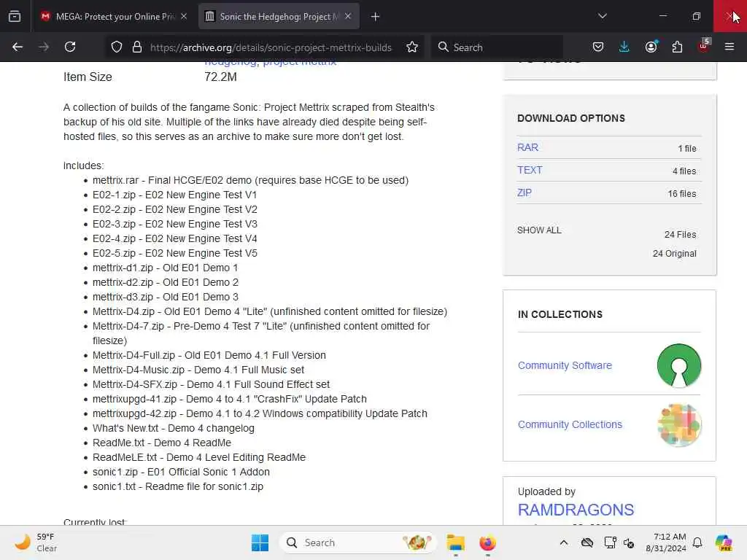Open clock showing 7:12 AM
The width and height of the screenshot is (747, 560).
(x=666, y=542)
